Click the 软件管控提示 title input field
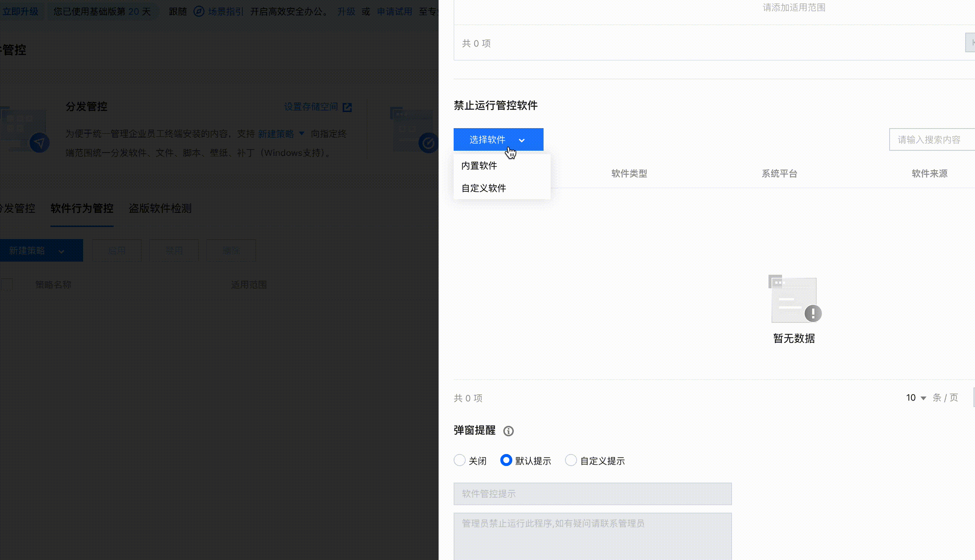Viewport: 975px width, 560px height. 592,493
